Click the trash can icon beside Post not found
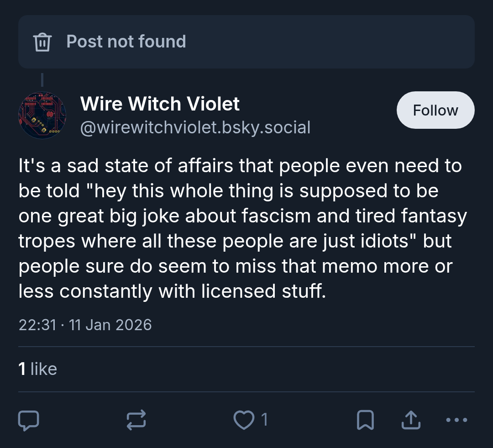 (42, 42)
